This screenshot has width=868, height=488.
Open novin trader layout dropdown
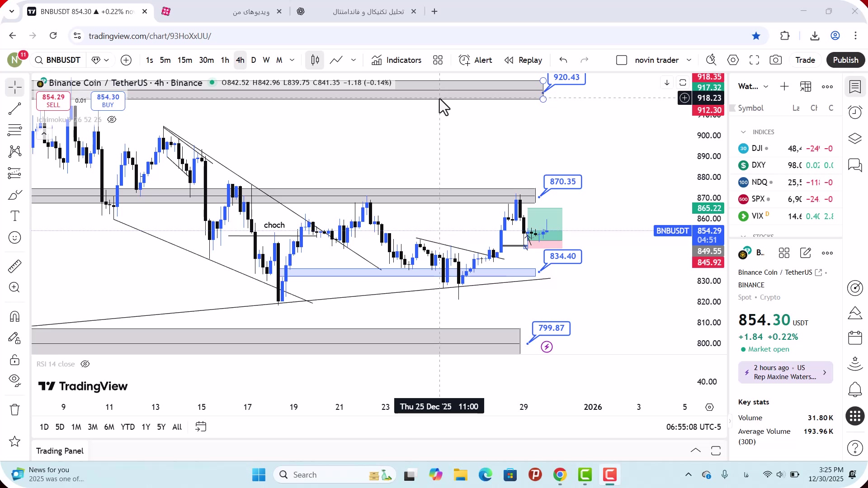coord(689,60)
